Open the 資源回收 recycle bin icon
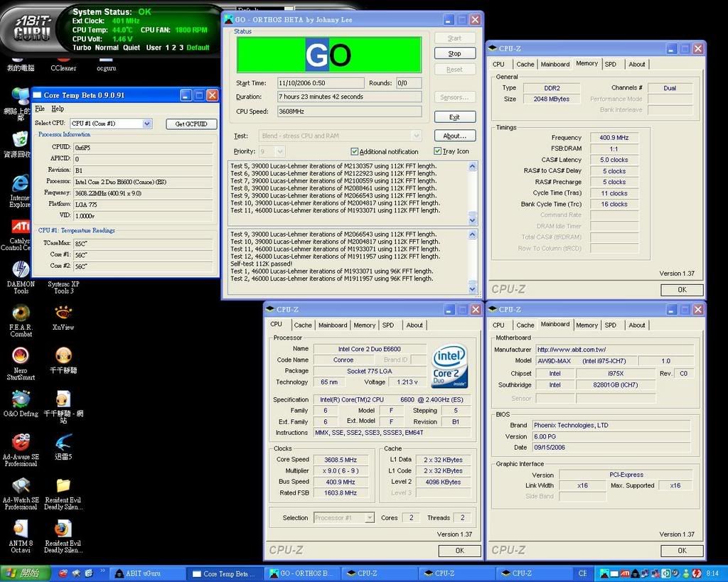The height and width of the screenshot is (582, 728). (x=18, y=144)
